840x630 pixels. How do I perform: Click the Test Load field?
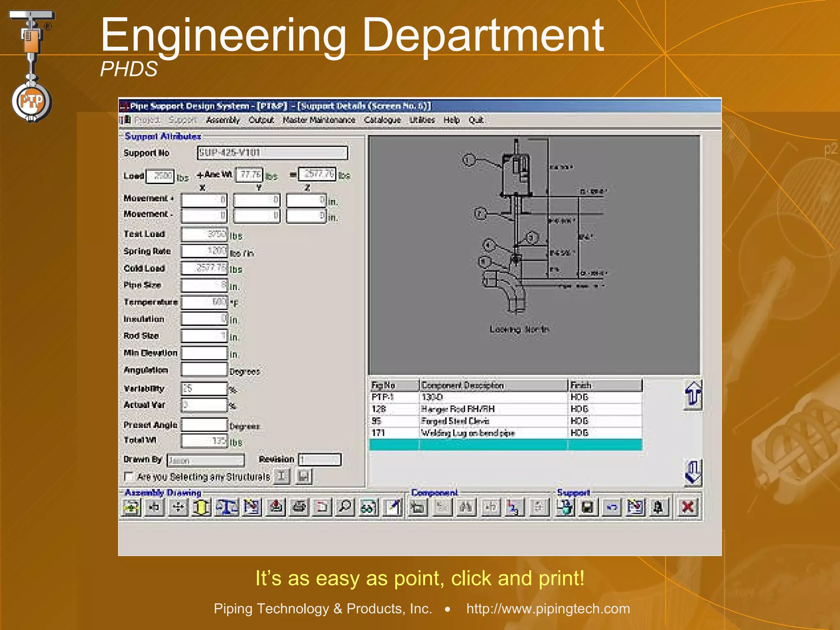(x=204, y=234)
